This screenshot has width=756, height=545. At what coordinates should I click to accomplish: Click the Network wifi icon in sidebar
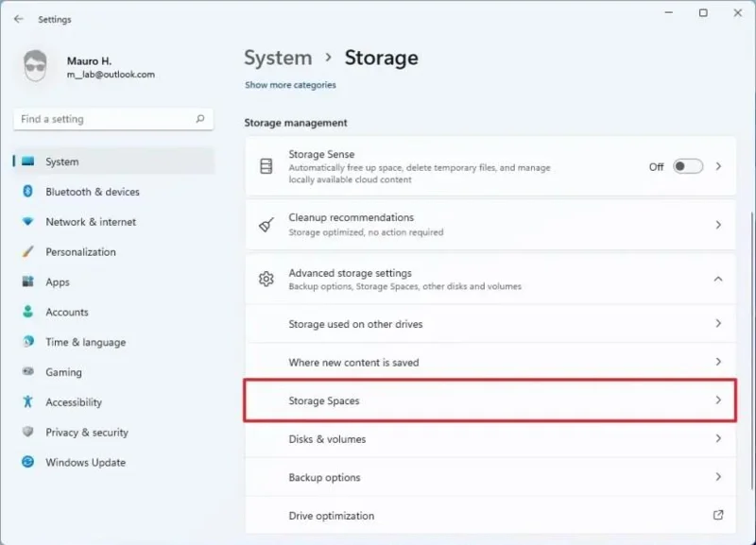[x=28, y=222]
